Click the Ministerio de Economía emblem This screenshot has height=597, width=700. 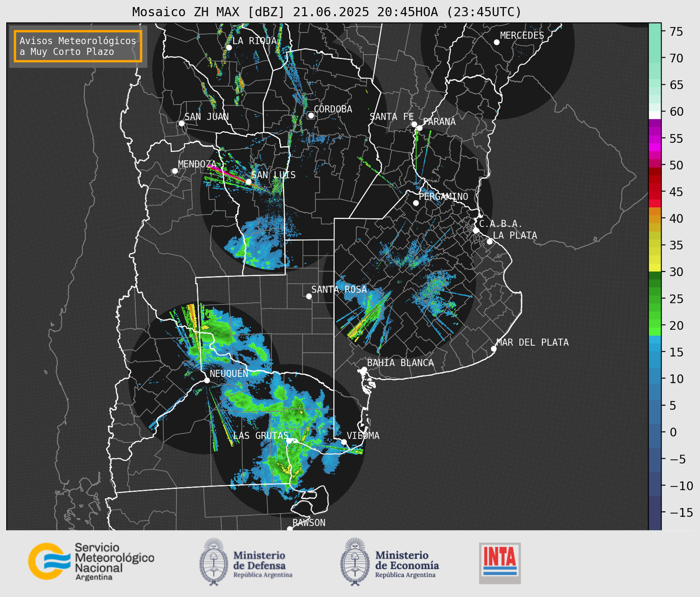click(355, 562)
